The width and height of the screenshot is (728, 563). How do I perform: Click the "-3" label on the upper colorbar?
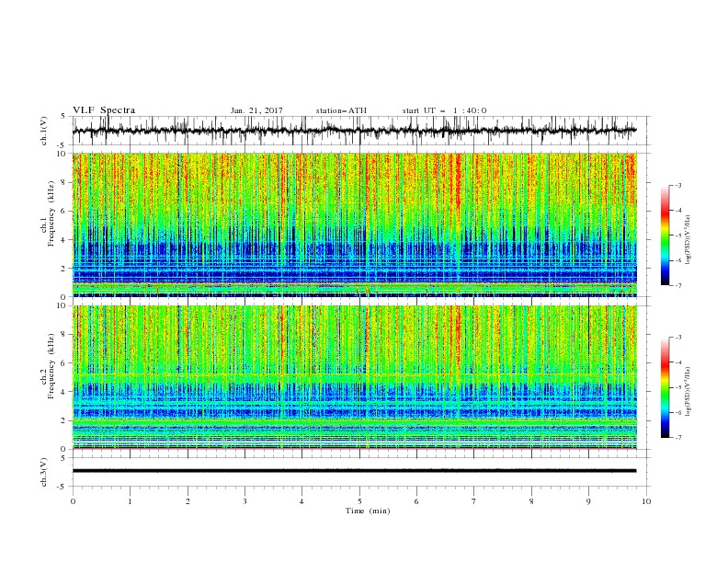point(678,185)
